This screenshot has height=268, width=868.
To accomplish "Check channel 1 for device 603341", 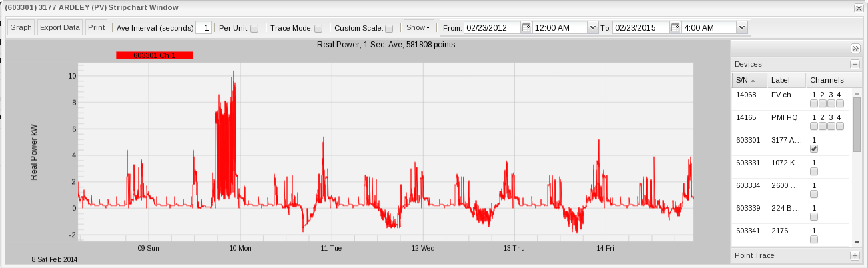I will click(814, 239).
